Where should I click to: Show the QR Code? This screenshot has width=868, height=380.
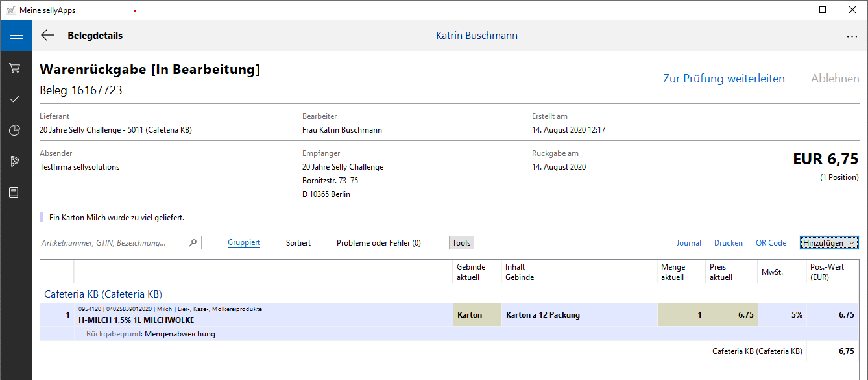click(x=771, y=243)
